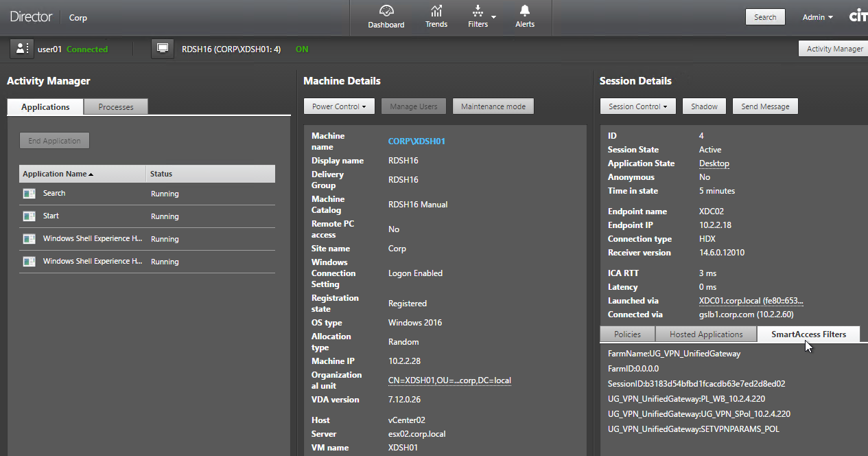Click the gslb1.corp.com Connected via value
The image size is (868, 456).
[746, 315]
